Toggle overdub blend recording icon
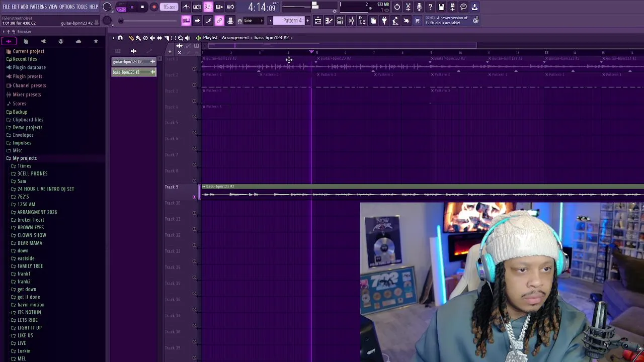Screen dimensions: 644x362 click(219, 7)
